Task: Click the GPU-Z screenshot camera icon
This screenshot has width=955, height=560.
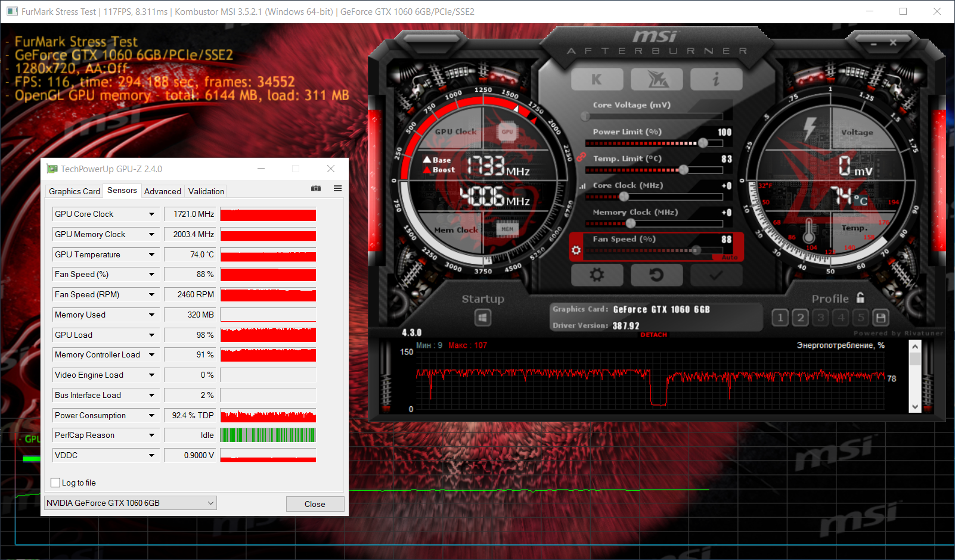Action: coord(316,188)
